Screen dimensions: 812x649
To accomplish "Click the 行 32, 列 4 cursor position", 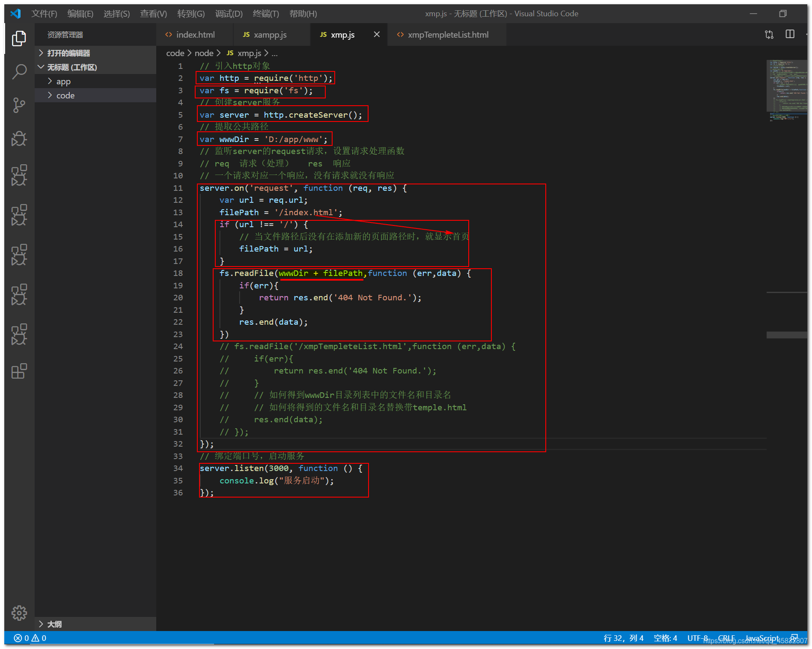I will coord(623,638).
